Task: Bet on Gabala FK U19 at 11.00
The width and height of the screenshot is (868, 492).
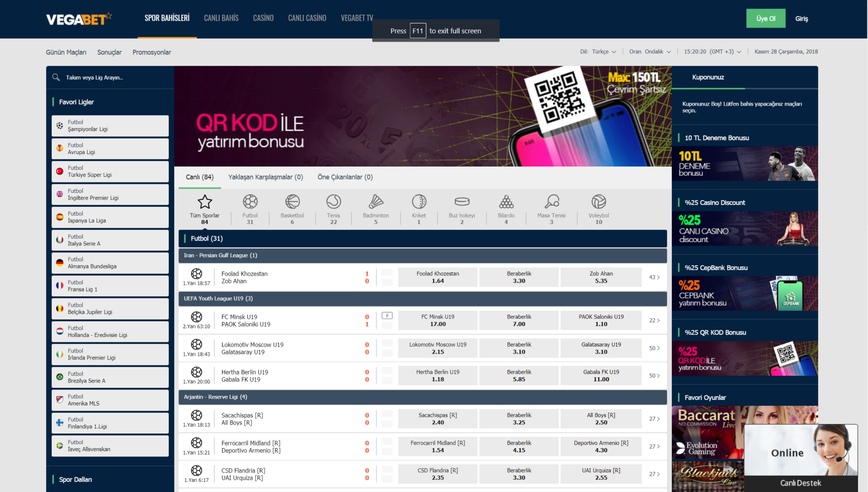Action: (x=601, y=375)
